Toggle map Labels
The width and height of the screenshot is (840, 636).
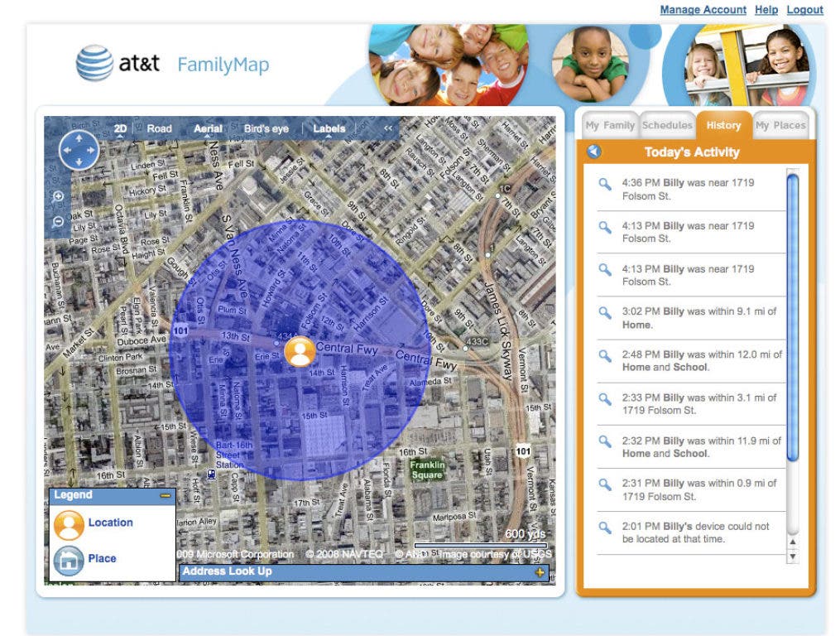coord(329,128)
